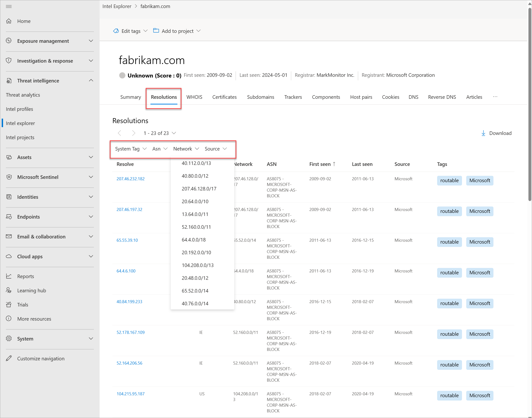Click the Edit tags tag icon
This screenshot has width=532, height=418.
click(116, 31)
